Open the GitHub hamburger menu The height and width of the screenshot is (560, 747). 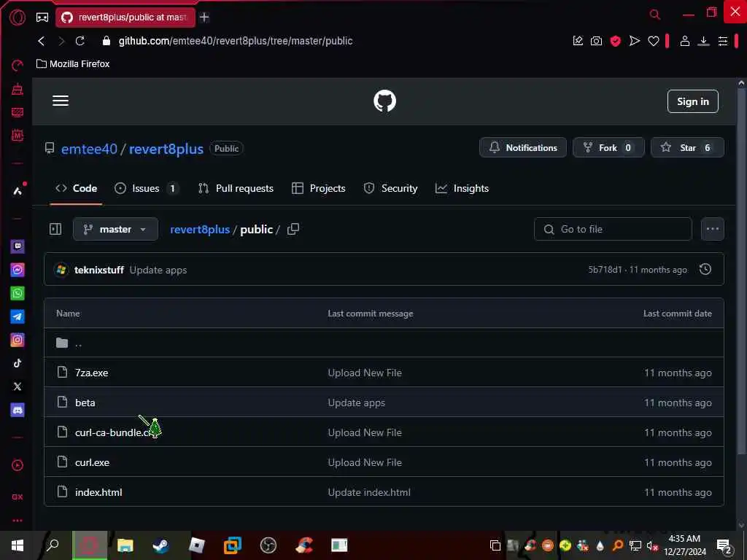click(61, 101)
